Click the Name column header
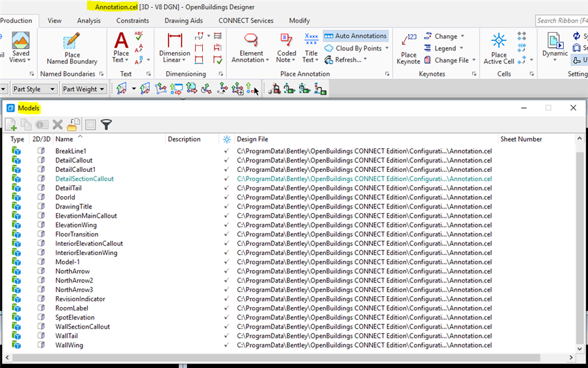This screenshot has height=368, width=588. (109, 139)
